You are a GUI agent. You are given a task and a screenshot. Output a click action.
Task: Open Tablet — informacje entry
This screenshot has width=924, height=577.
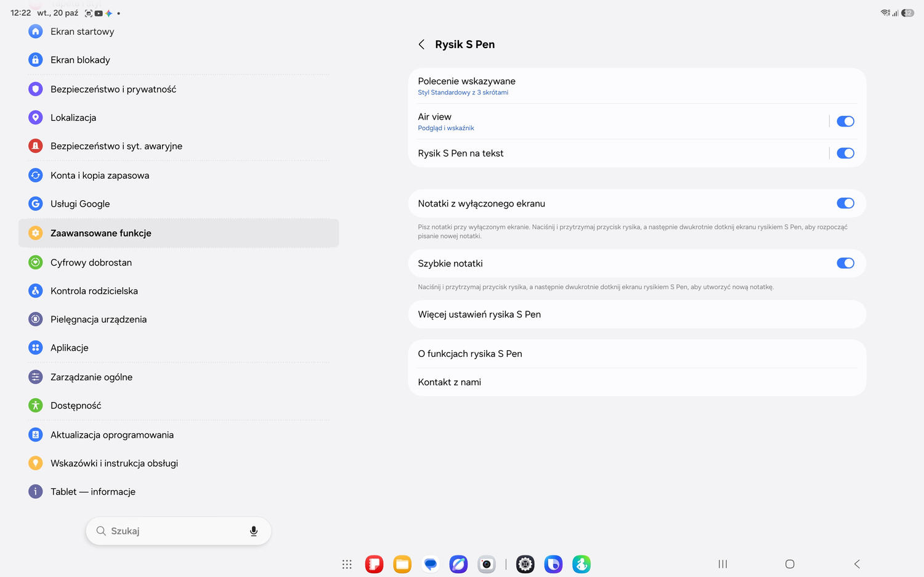[x=179, y=491]
